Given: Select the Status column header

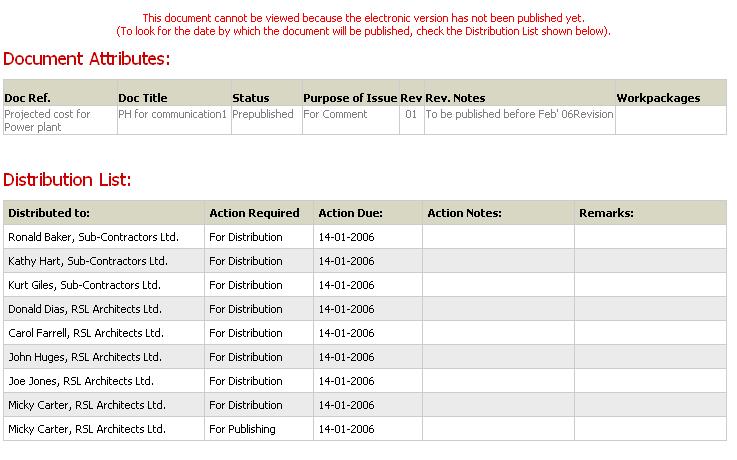Looking at the screenshot, I should (251, 98).
